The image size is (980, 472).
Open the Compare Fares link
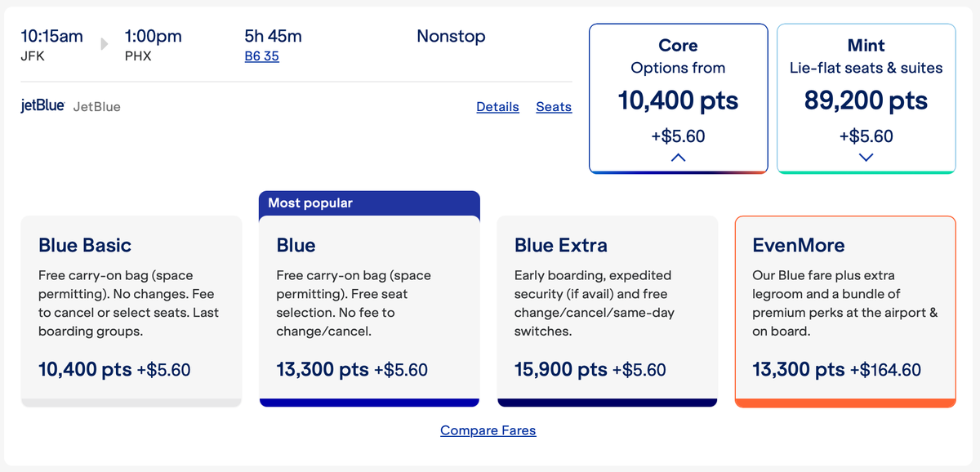coord(488,430)
